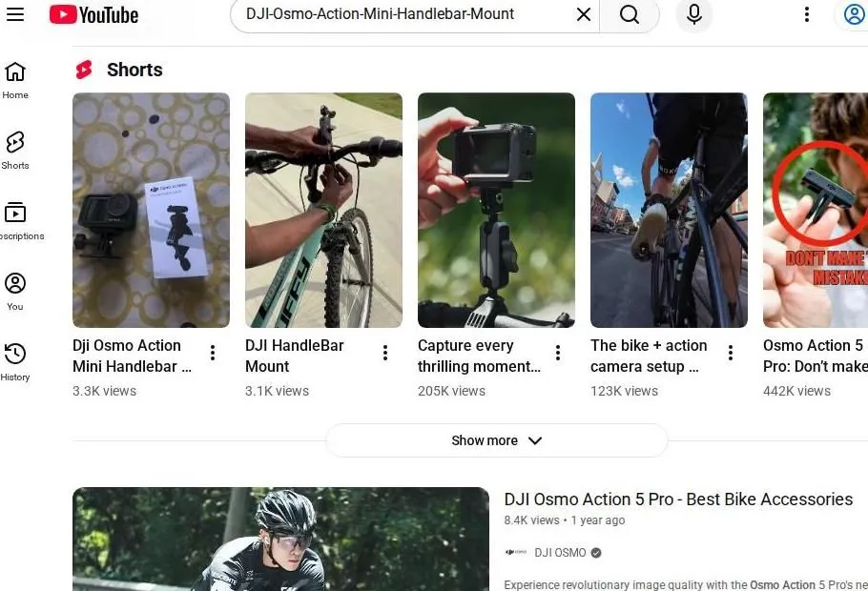This screenshot has width=868, height=591.
Task: Open Shorts from the sidebar
Action: pos(15,151)
